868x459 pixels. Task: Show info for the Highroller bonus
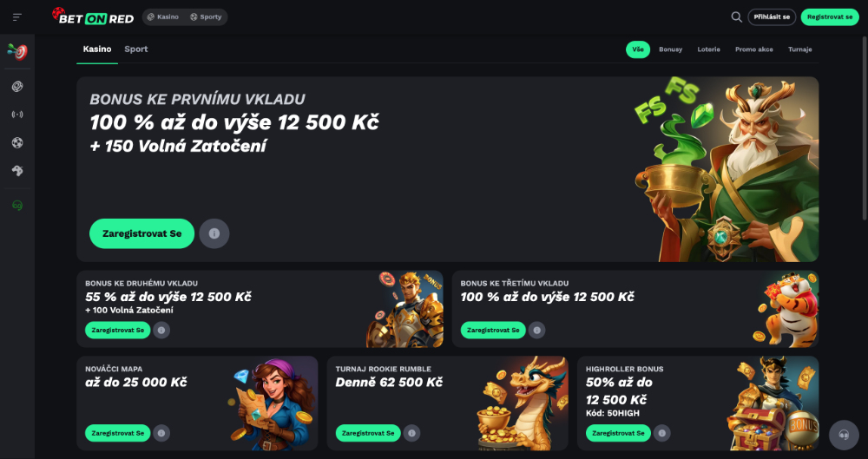[661, 433]
